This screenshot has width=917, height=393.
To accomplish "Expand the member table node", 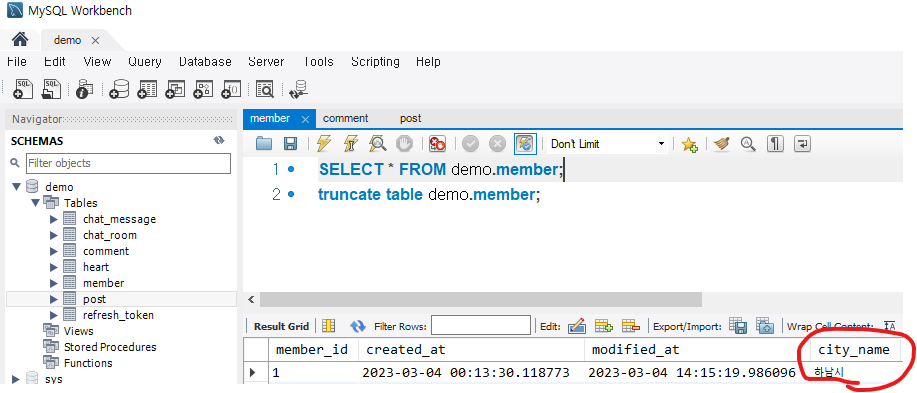I will point(54,283).
